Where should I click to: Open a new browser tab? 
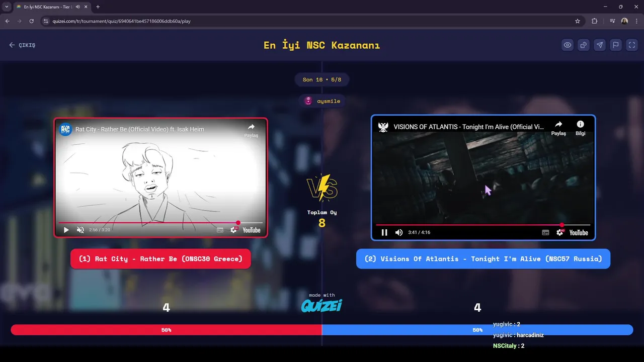click(x=98, y=7)
